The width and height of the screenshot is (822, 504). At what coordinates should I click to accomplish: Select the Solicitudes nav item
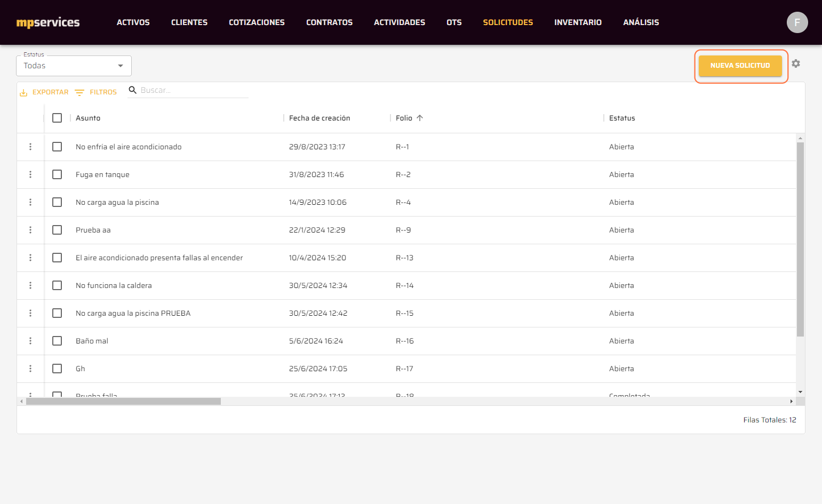pyautogui.click(x=508, y=22)
